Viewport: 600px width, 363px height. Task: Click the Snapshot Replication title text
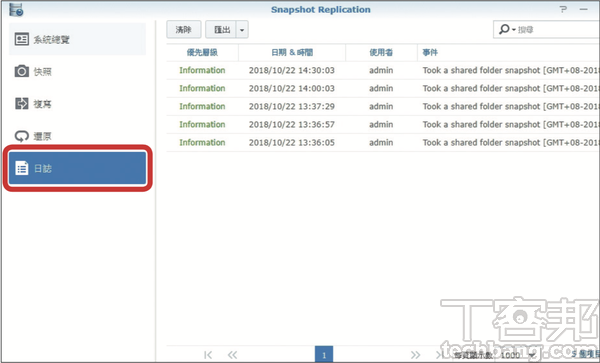(321, 10)
